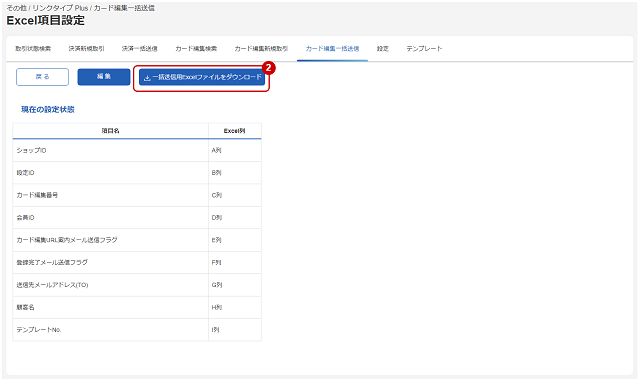Click the 項目名 column header
This screenshot has height=381, width=640.
(111, 131)
